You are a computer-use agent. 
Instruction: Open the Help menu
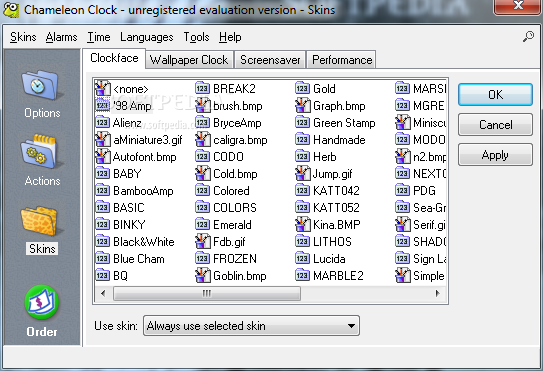[x=230, y=37]
